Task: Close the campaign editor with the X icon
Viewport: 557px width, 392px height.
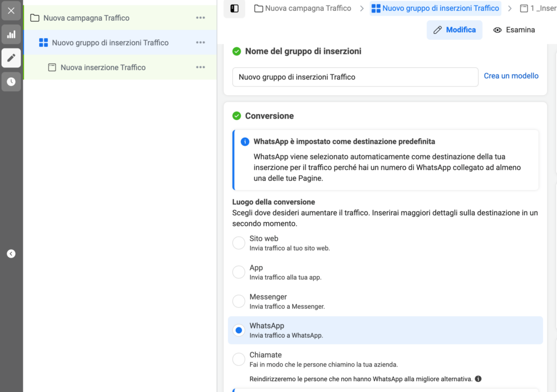Action: (x=11, y=11)
